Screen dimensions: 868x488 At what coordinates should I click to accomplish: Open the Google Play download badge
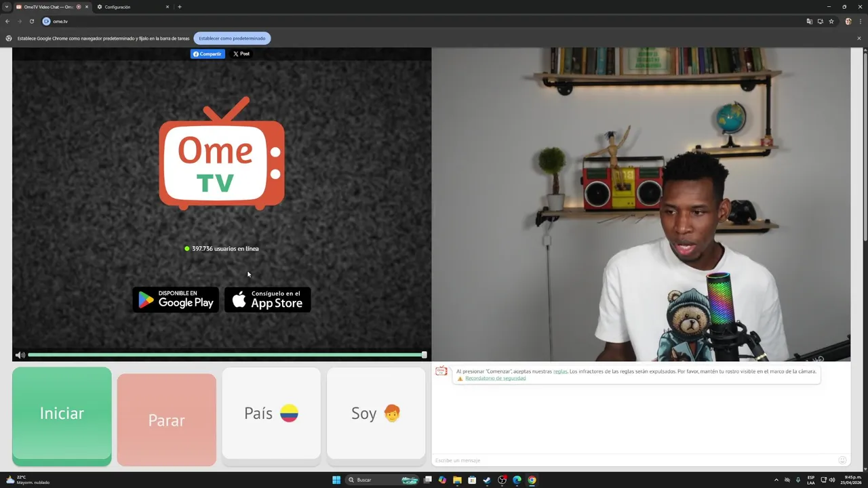pos(176,300)
